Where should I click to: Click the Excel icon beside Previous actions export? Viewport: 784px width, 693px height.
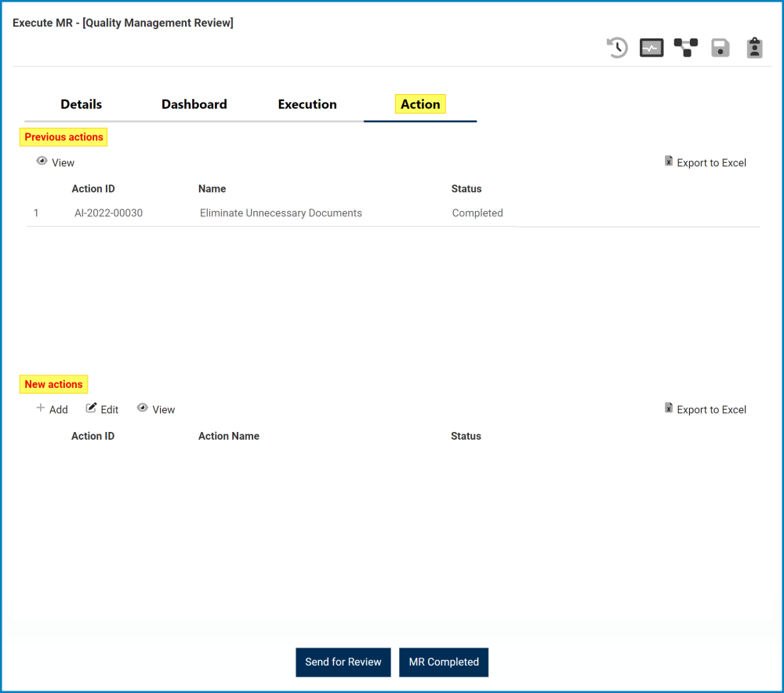[669, 161]
